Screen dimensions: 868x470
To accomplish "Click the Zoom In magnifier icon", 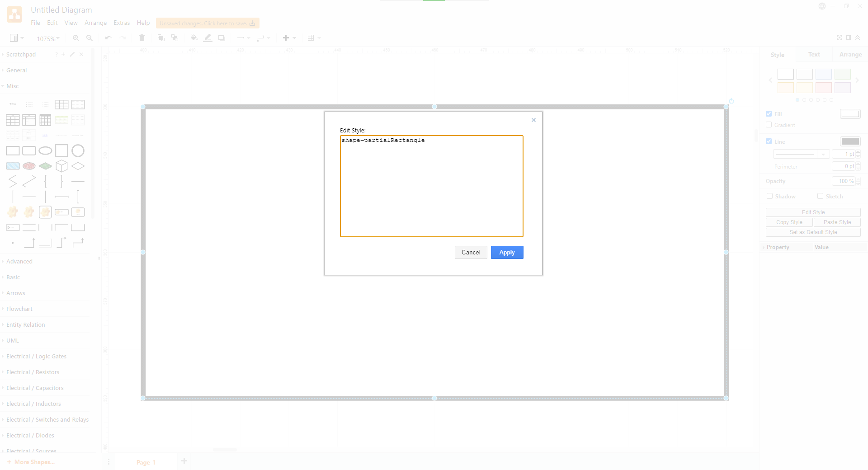I will pyautogui.click(x=76, y=38).
